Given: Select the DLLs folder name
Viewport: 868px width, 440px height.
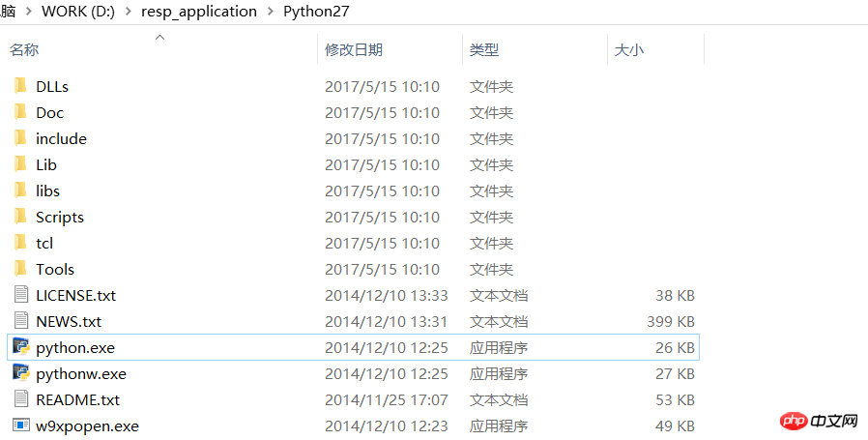Looking at the screenshot, I should pyautogui.click(x=52, y=86).
